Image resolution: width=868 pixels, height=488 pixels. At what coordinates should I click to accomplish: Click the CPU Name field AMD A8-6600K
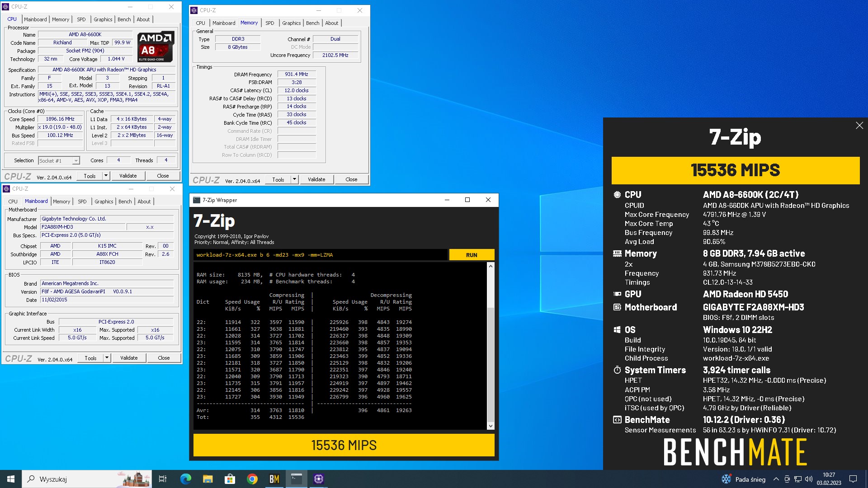[85, 34]
